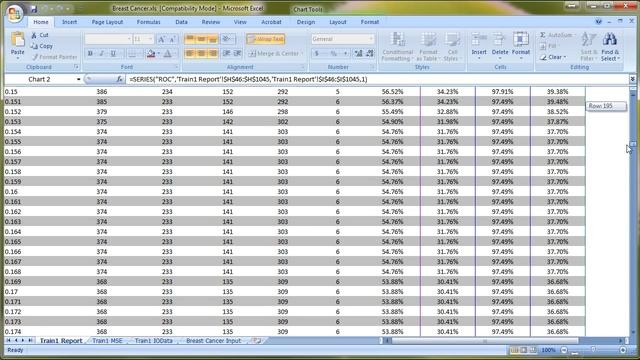
Task: Decrease indent in Alignment group
Action: (227, 53)
